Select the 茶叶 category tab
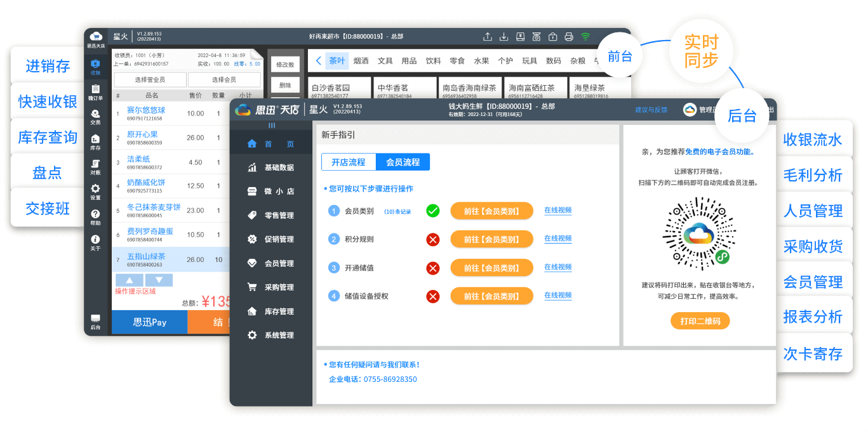This screenshot has width=868, height=432. (337, 61)
